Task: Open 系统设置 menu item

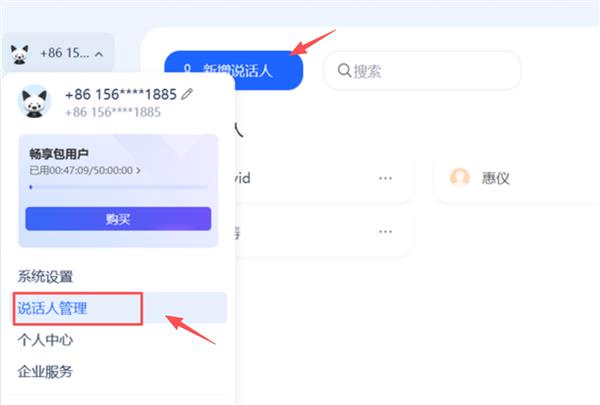Action: click(x=45, y=276)
